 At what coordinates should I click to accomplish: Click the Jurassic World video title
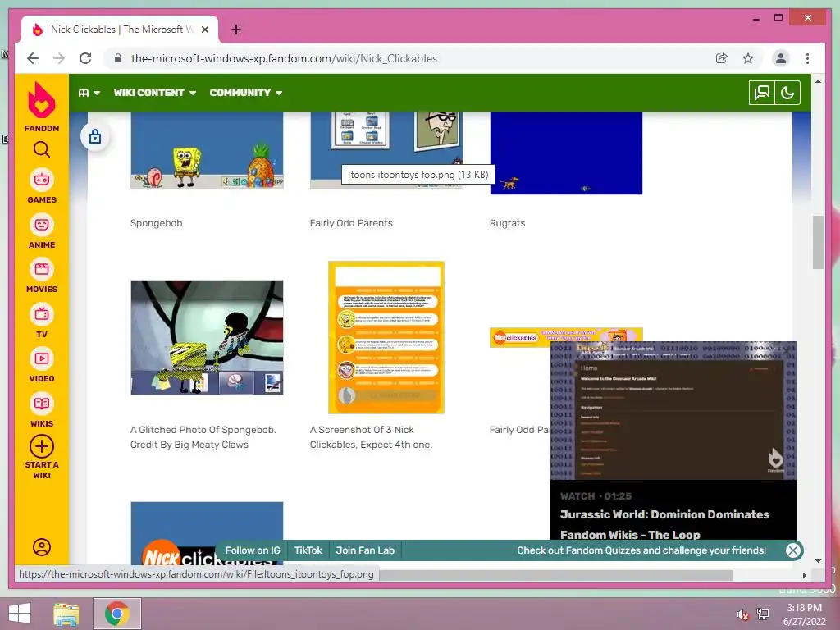[x=664, y=524]
